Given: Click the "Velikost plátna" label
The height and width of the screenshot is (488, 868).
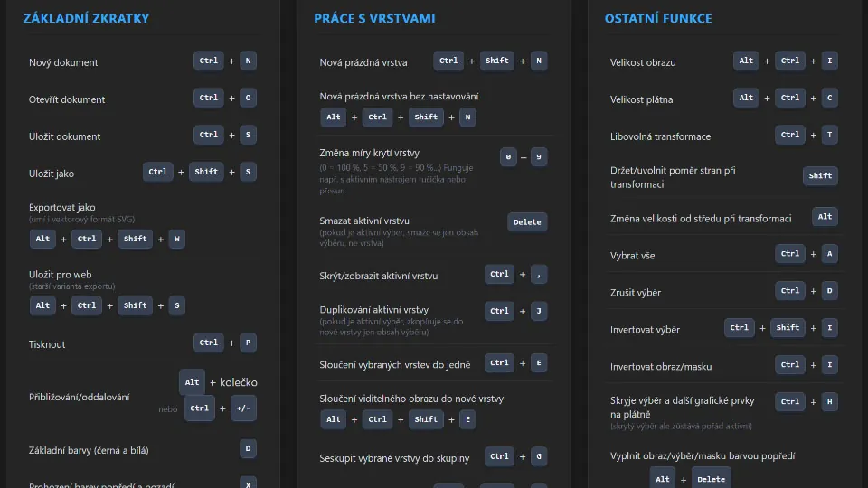Looking at the screenshot, I should click(x=642, y=99).
